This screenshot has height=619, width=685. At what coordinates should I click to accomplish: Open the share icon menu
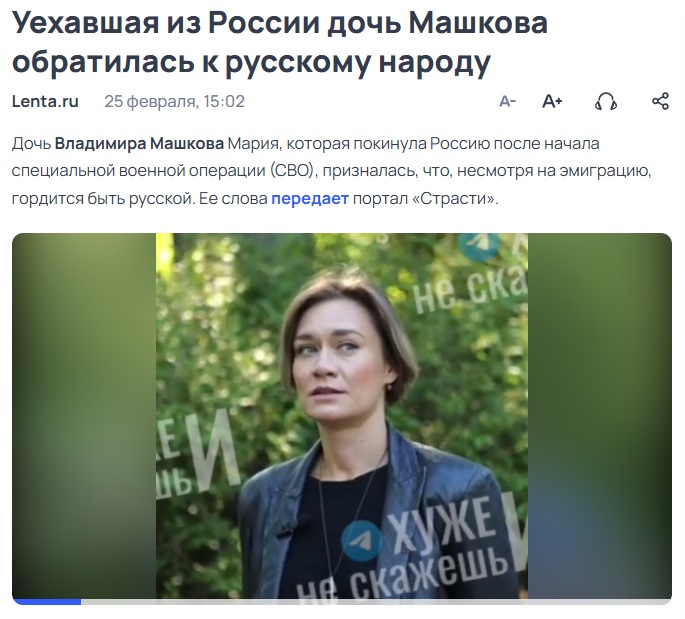pyautogui.click(x=660, y=101)
